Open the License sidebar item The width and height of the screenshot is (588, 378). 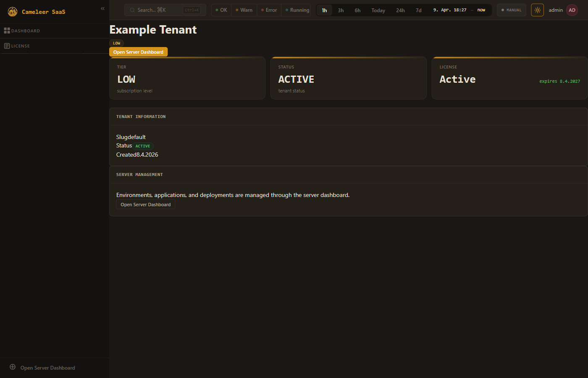coord(20,46)
